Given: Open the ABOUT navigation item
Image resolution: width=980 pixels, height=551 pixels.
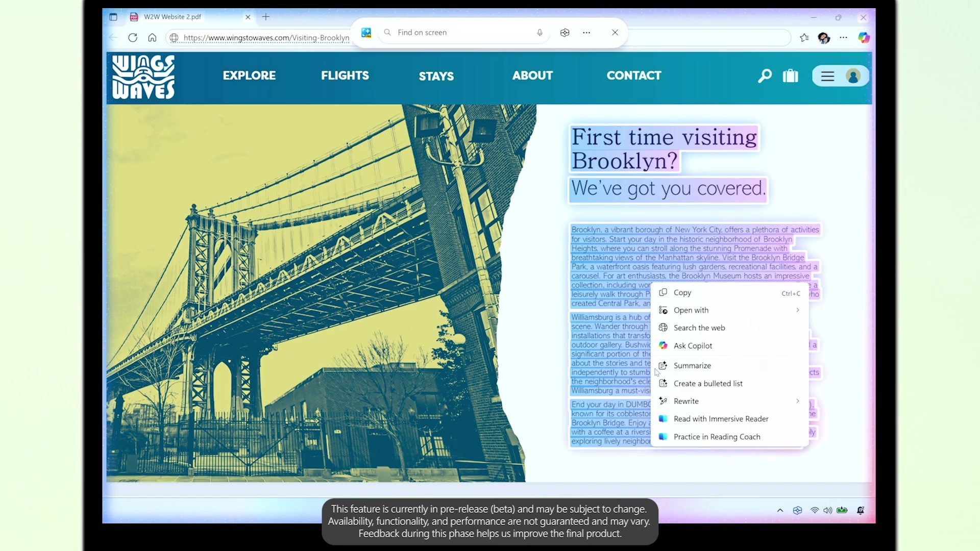Looking at the screenshot, I should point(532,76).
